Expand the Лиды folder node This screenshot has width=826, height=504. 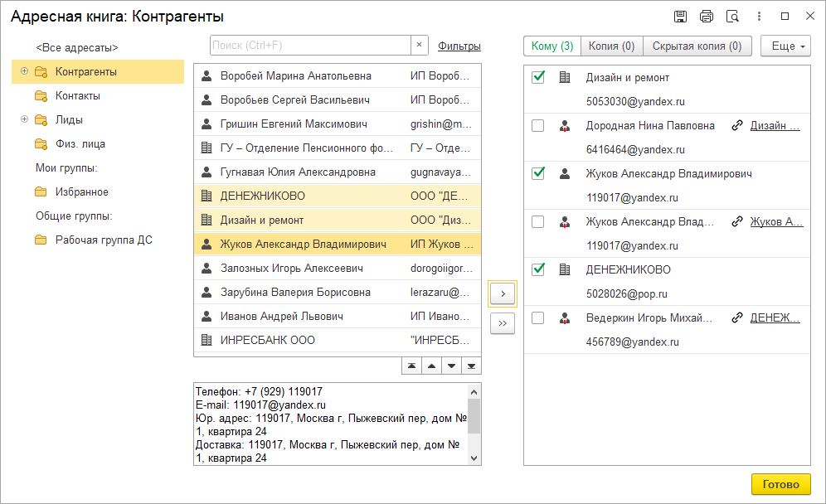pyautogui.click(x=24, y=119)
